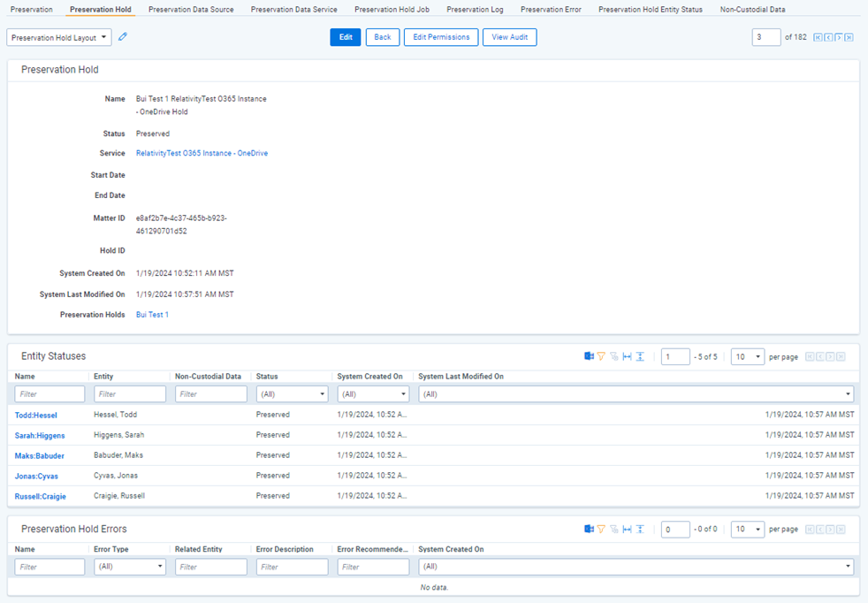
Task: Open the Preservation Hold Layout dropdown
Action: point(59,37)
